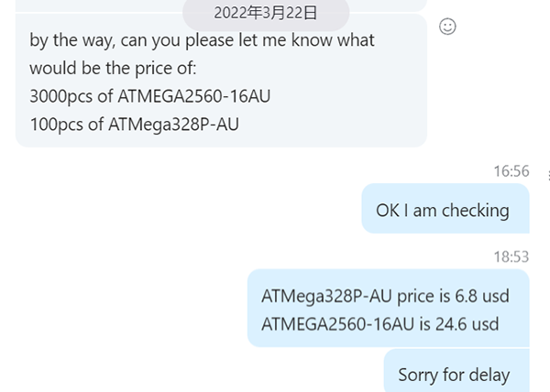
Task: Click the line 'would be the price of:'
Action: coord(113,68)
